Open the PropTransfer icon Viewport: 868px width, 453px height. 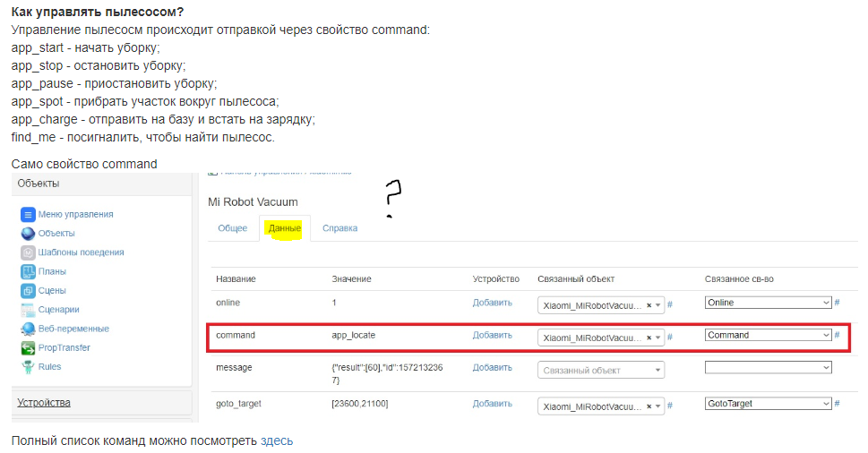point(28,347)
